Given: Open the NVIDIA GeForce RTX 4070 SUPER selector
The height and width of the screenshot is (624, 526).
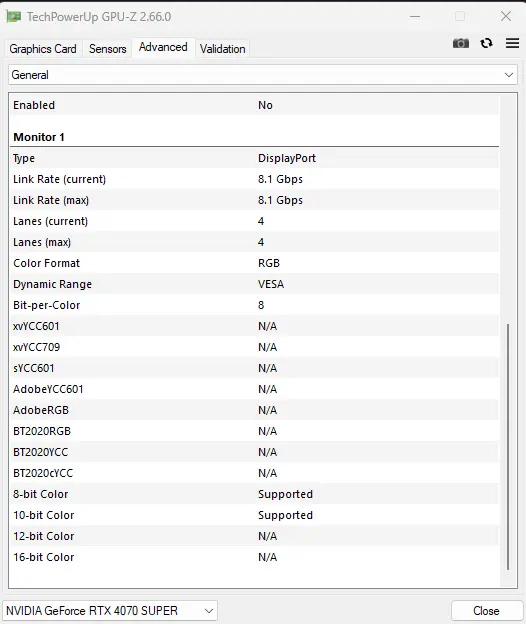Looking at the screenshot, I should coord(110,610).
